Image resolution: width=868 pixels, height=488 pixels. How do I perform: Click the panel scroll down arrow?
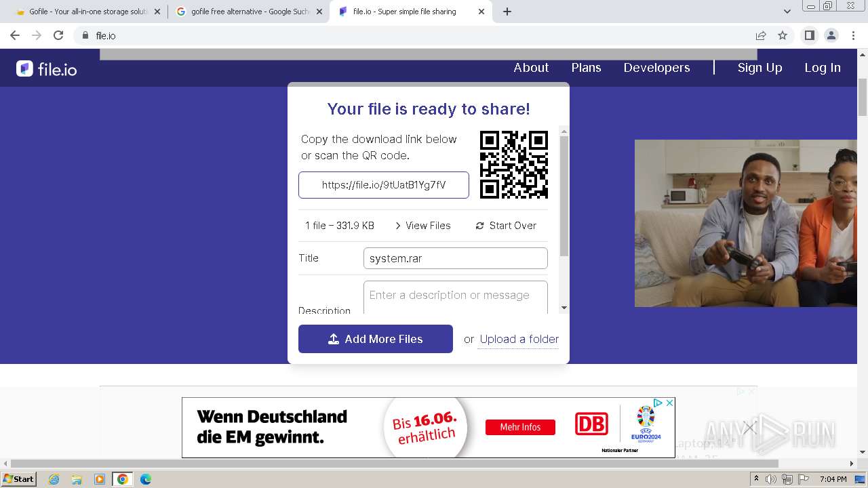point(564,308)
